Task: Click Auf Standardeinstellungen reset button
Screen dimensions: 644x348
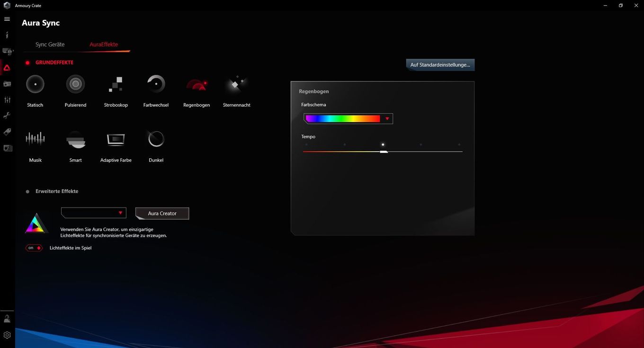Action: 440,65
